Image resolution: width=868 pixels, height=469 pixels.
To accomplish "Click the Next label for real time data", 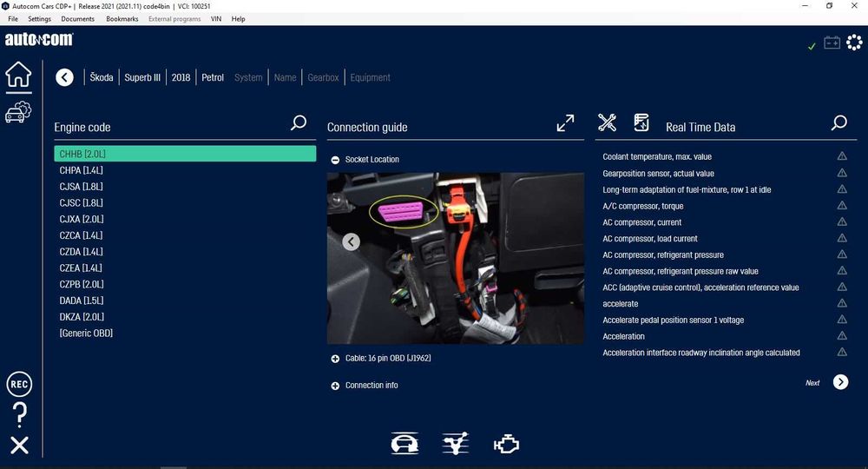I will 812,383.
